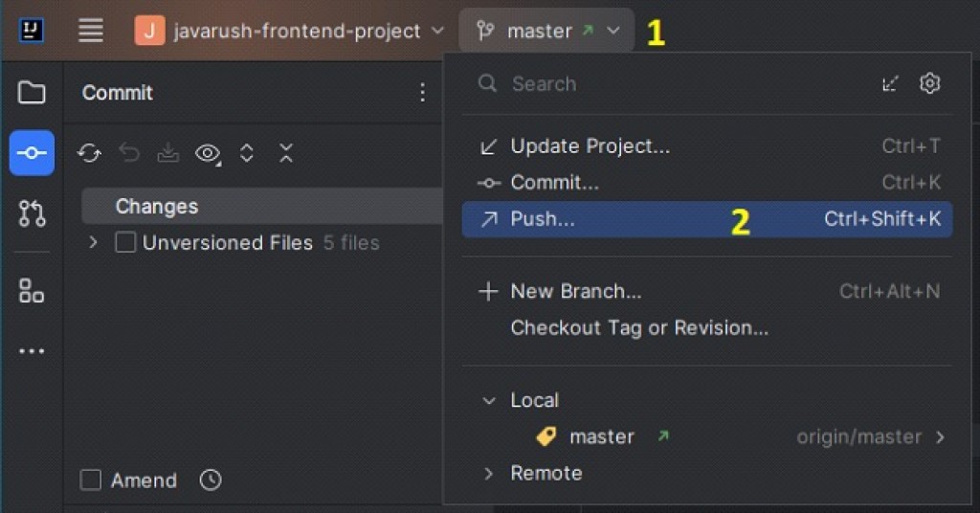Click the branch Search field

point(670,84)
